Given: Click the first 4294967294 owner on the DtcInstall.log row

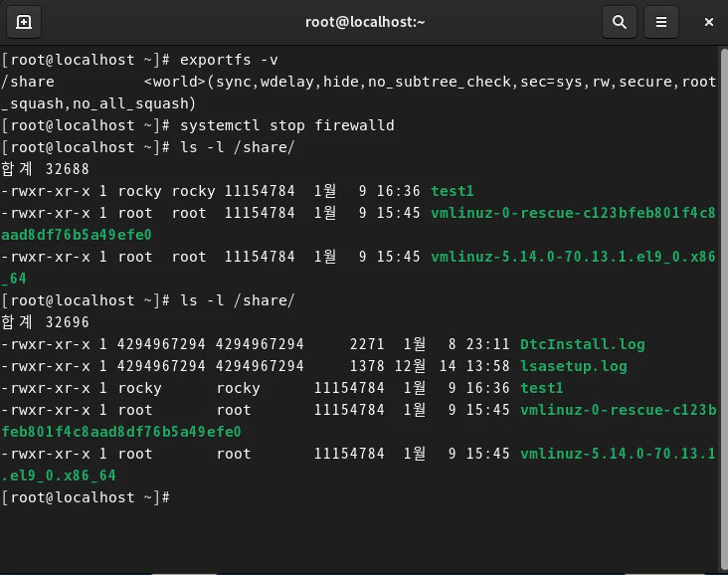Looking at the screenshot, I should [161, 344].
